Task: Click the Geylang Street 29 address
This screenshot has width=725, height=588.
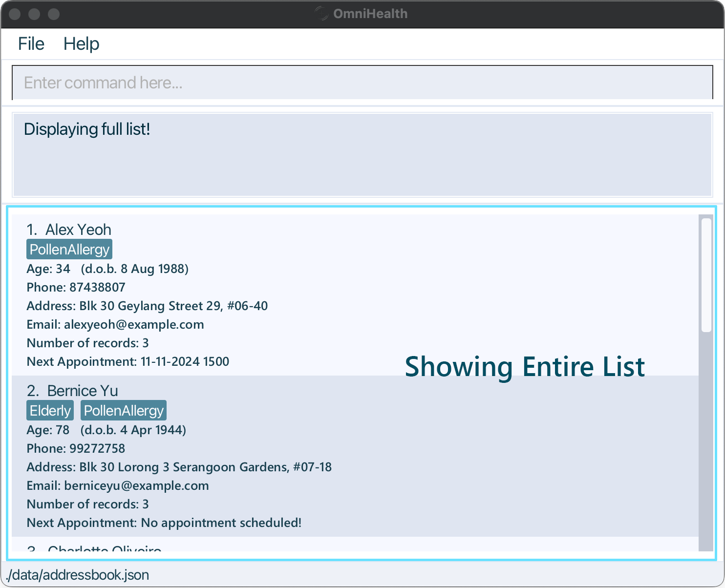Action: tap(147, 306)
